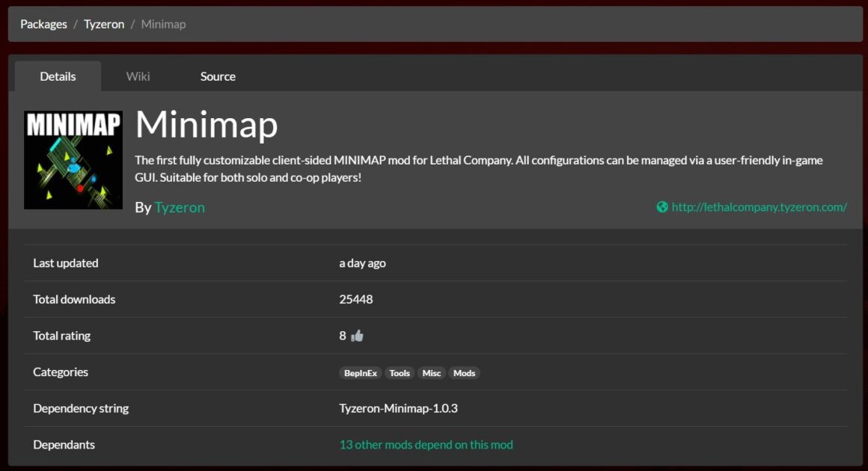Click the total downloads value 25448
Viewport: 868px width, 471px height.
(355, 299)
